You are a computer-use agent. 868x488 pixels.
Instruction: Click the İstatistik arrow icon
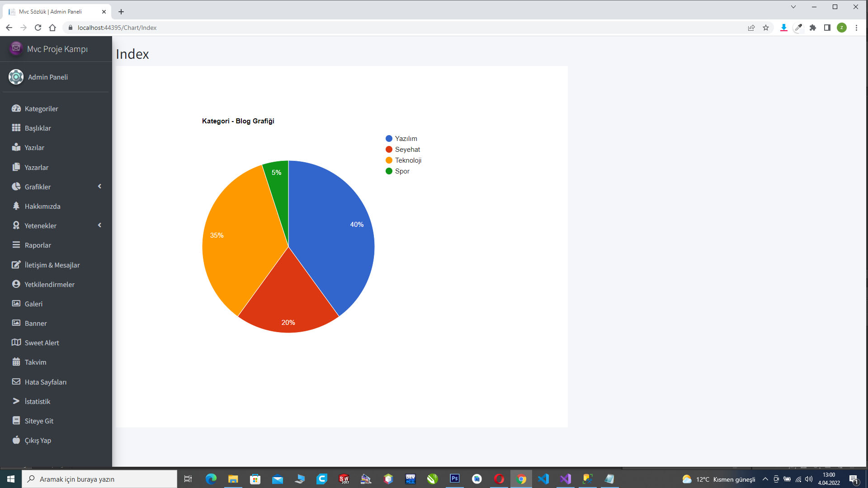coord(16,401)
